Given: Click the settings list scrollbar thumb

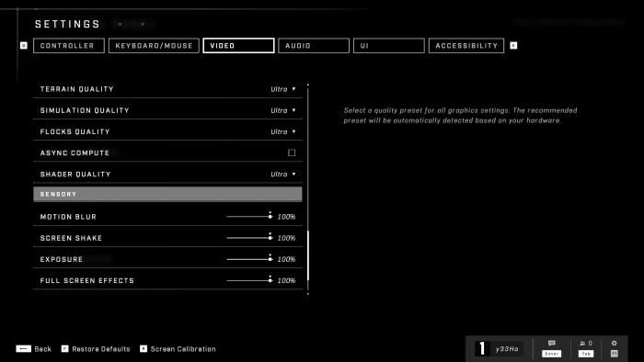Looking at the screenshot, I should click(x=308, y=255).
